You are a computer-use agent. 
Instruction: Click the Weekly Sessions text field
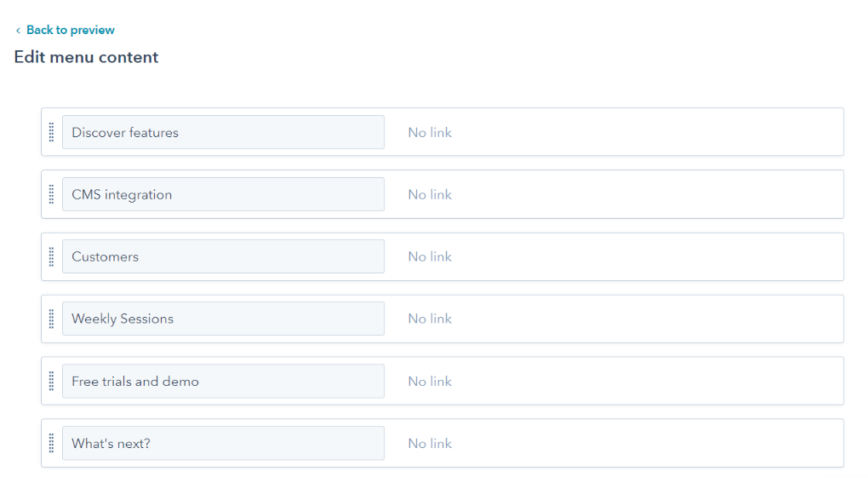(223, 319)
